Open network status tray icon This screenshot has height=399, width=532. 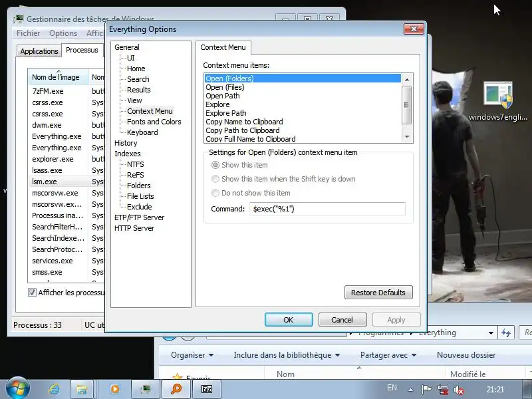[x=443, y=389]
